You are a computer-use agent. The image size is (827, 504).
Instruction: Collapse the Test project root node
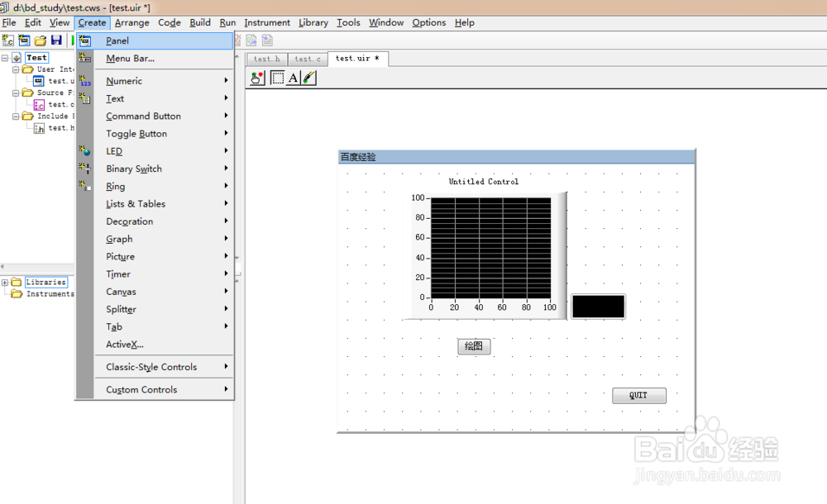click(x=5, y=58)
